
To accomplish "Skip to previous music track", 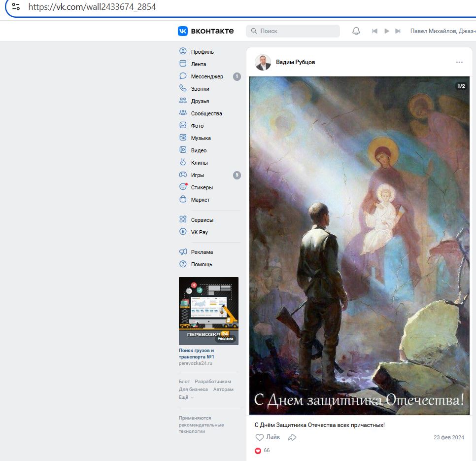I will point(374,31).
